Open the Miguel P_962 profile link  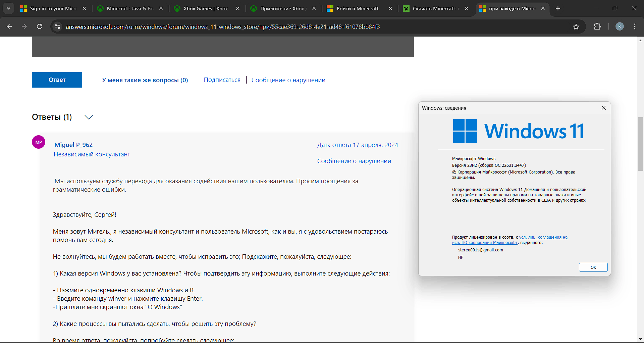[x=73, y=145]
